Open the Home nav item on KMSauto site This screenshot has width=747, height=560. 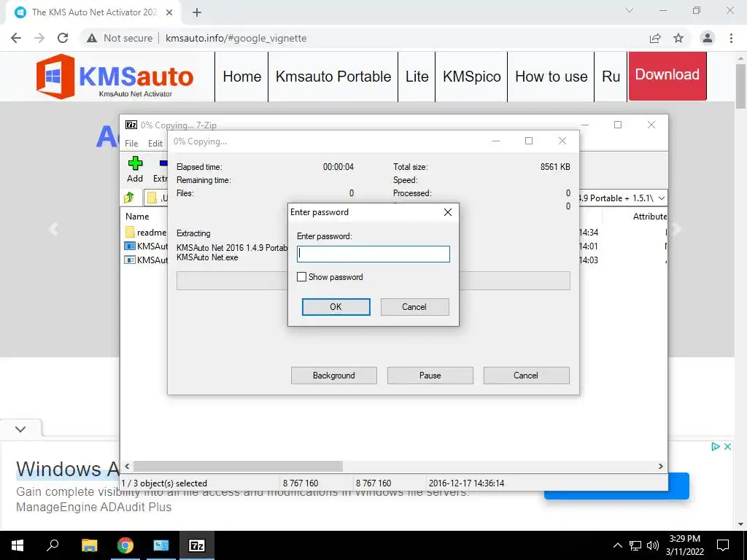(x=242, y=77)
